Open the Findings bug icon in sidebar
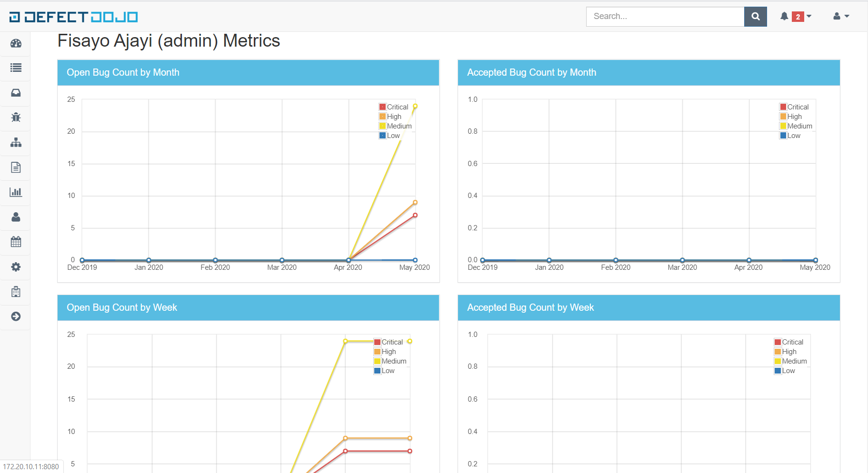The image size is (868, 473). click(16, 117)
